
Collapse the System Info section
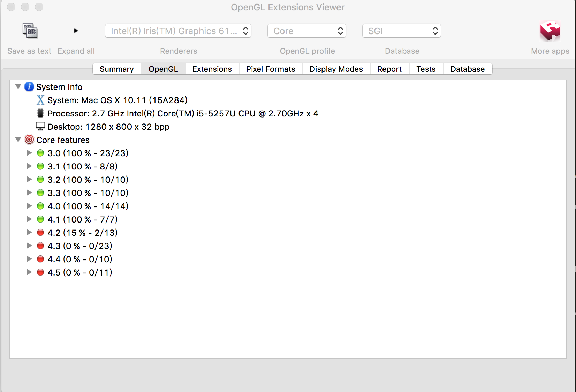click(18, 86)
